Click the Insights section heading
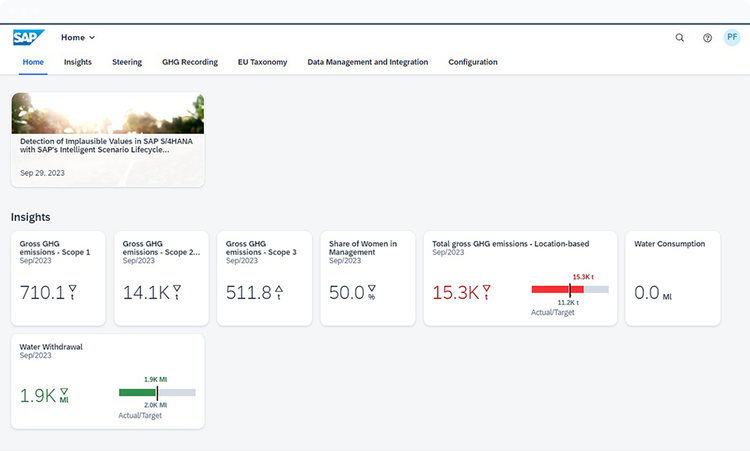 click(x=31, y=217)
